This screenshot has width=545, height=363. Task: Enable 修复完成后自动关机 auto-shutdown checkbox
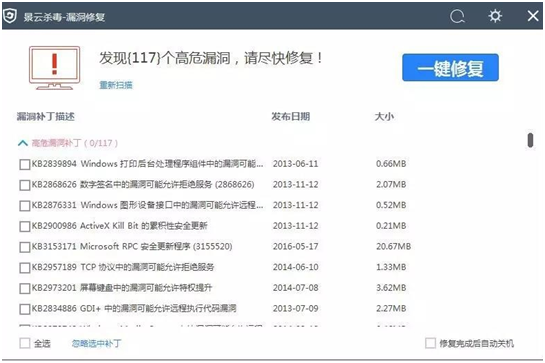click(430, 343)
